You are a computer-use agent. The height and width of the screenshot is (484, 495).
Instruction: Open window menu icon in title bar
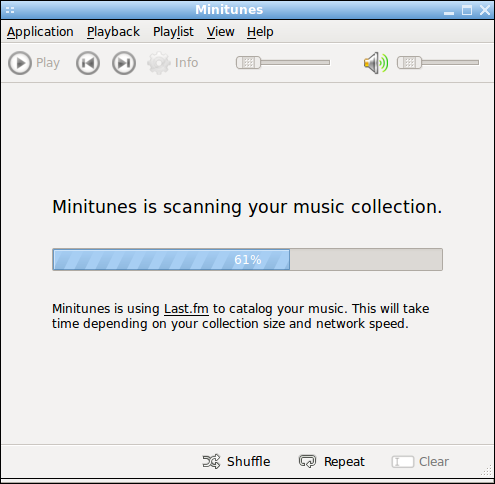10,10
